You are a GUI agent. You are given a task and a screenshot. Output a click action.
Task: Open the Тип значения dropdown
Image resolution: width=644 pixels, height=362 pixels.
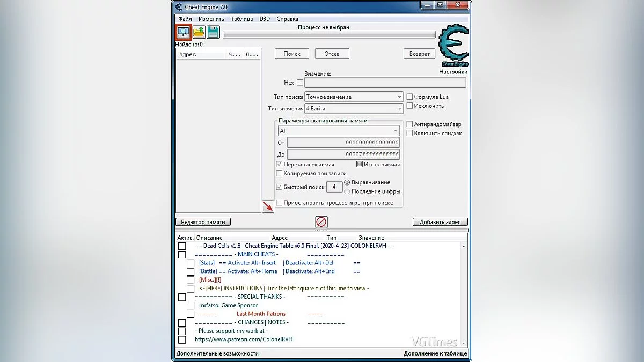pyautogui.click(x=354, y=109)
